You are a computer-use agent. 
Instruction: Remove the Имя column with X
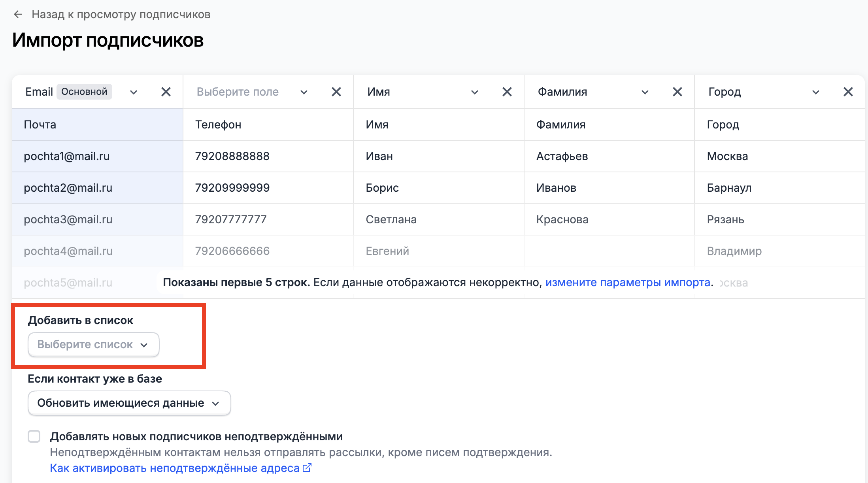(x=507, y=92)
